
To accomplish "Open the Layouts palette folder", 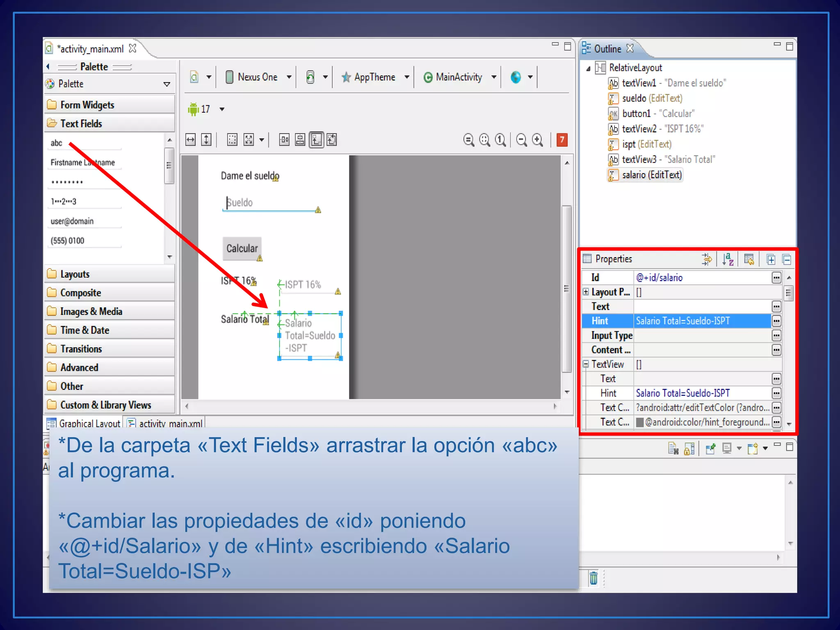I will pos(110,274).
